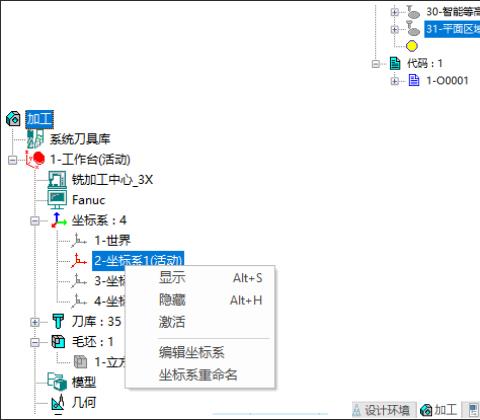The image size is (480, 420).
Task: Select the 刀库 : 35 label
Action: [x=97, y=321]
